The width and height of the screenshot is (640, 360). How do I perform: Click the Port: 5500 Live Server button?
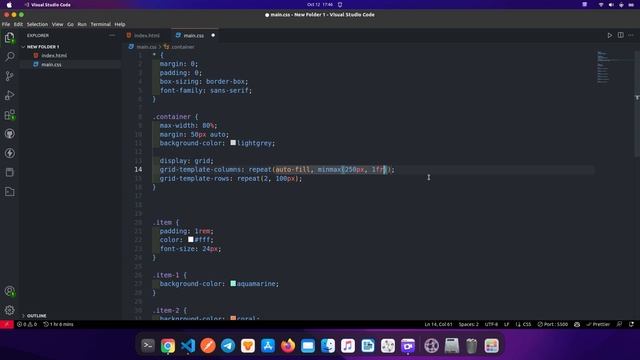point(553,324)
